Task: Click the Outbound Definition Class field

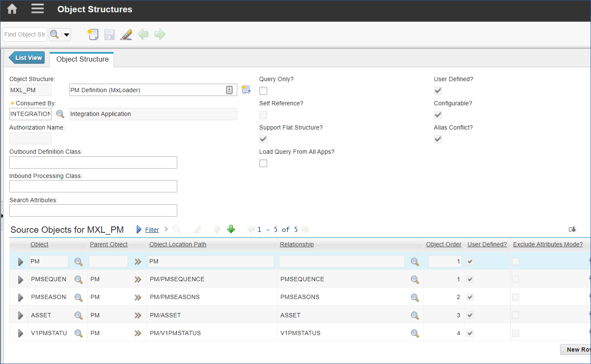Action: pyautogui.click(x=93, y=163)
